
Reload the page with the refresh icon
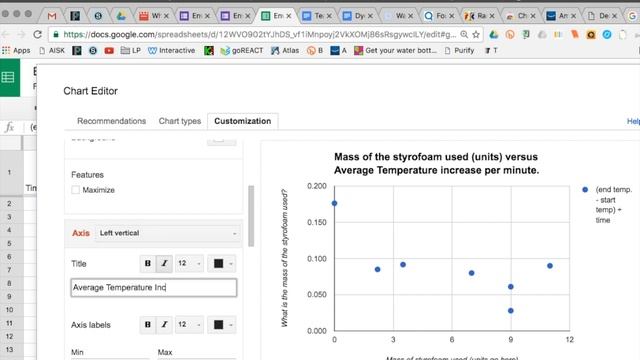(38, 35)
